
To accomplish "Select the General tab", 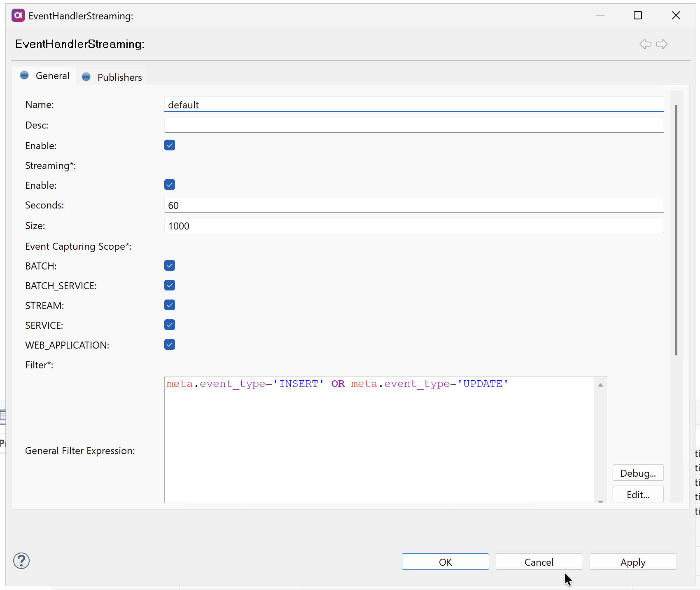I will (x=44, y=76).
